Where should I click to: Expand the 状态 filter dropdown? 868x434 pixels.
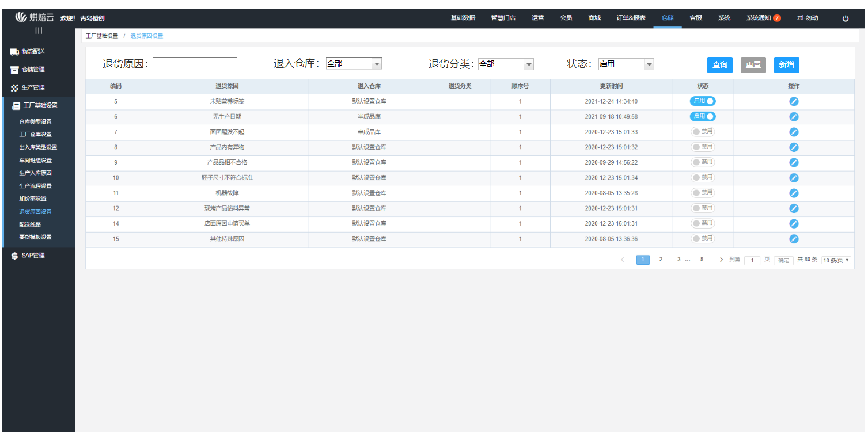tap(626, 64)
